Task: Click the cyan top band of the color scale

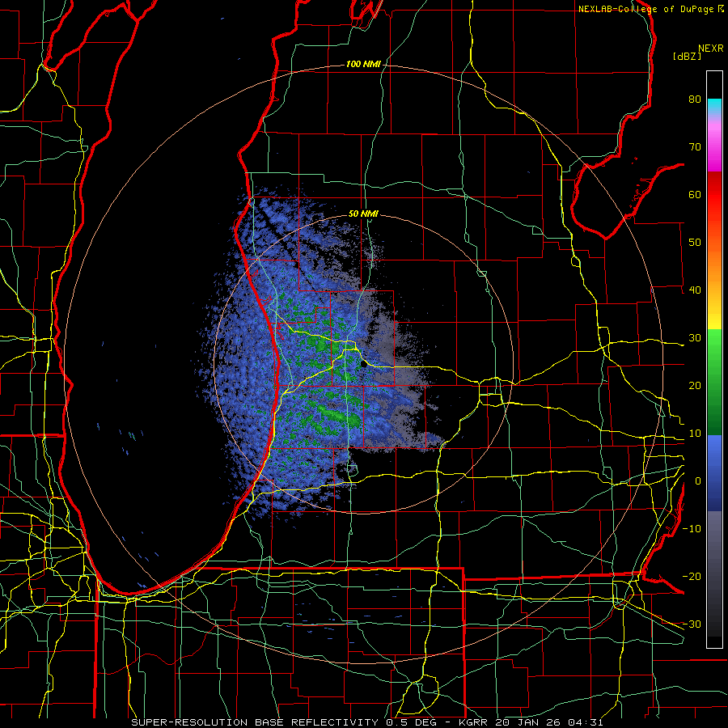Action: click(x=714, y=104)
